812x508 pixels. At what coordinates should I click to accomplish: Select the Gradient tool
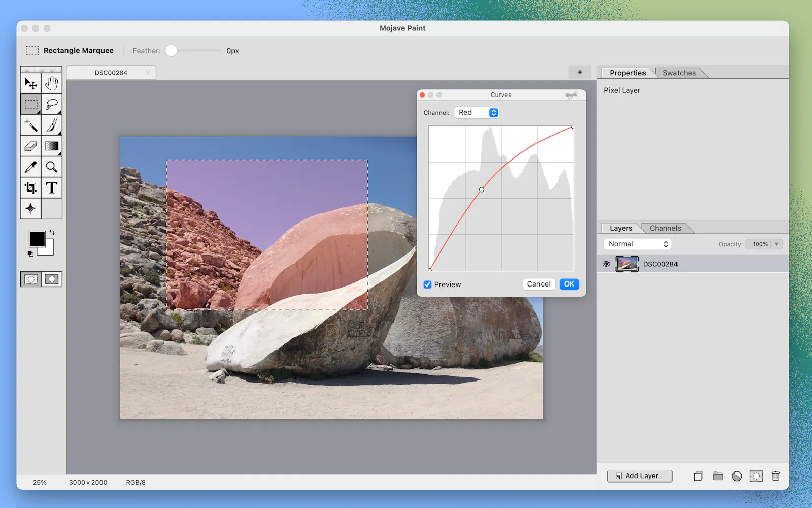tap(52, 146)
